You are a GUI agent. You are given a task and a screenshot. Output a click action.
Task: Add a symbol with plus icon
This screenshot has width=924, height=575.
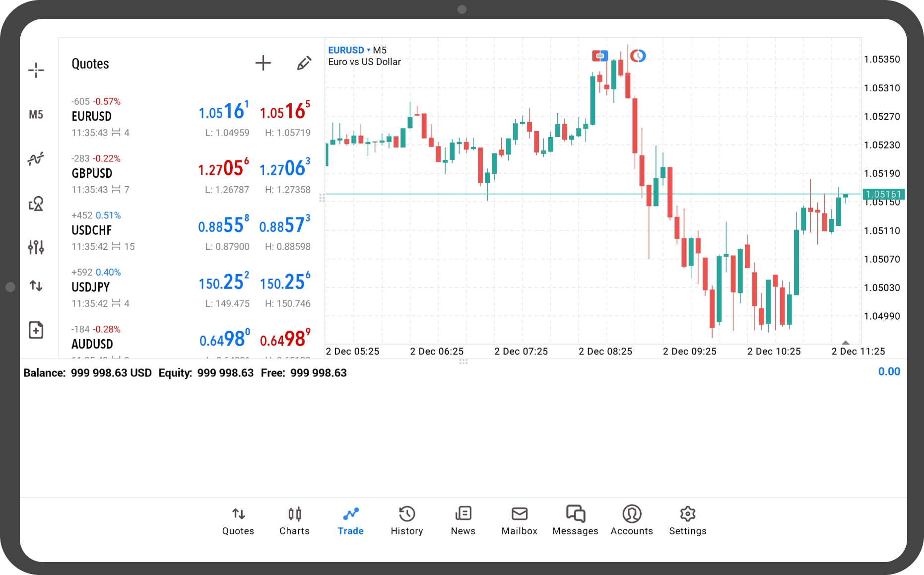(263, 63)
